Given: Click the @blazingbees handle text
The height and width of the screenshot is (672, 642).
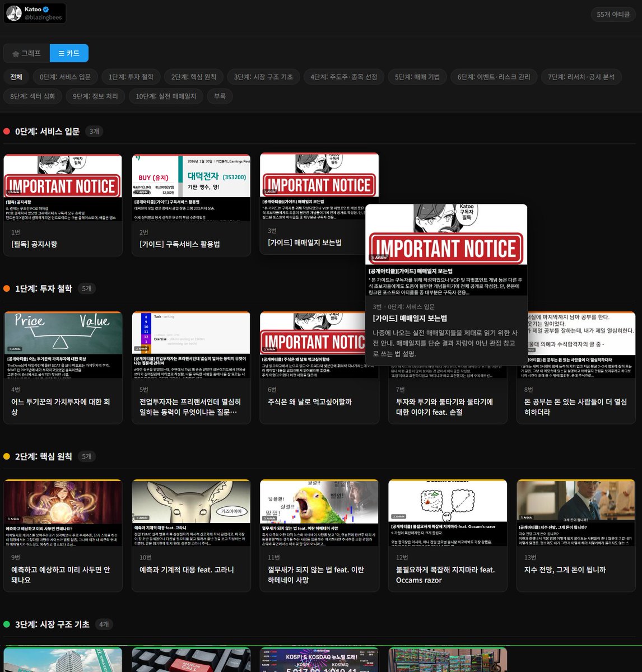Looking at the screenshot, I should 43,18.
